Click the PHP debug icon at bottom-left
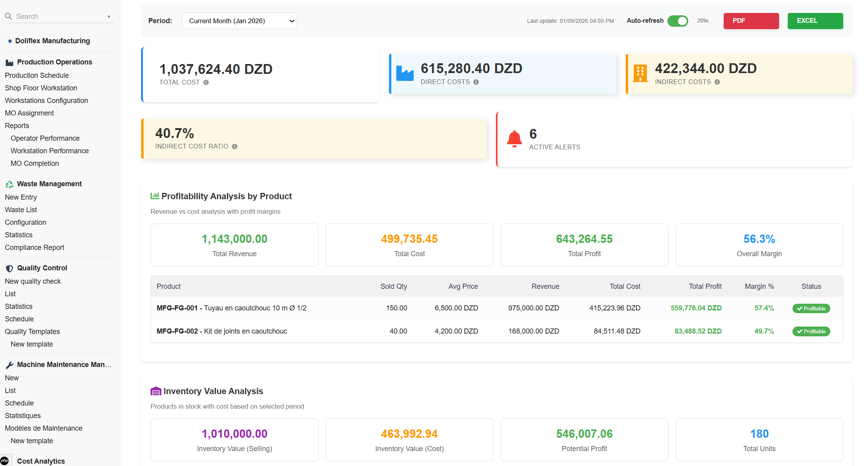This screenshot has width=868, height=466. coord(5,461)
